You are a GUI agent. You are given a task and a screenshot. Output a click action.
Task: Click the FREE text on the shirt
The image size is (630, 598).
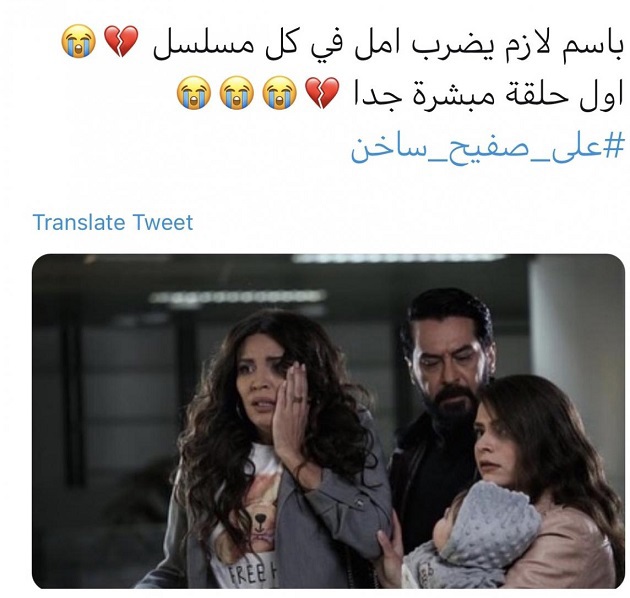[247, 575]
